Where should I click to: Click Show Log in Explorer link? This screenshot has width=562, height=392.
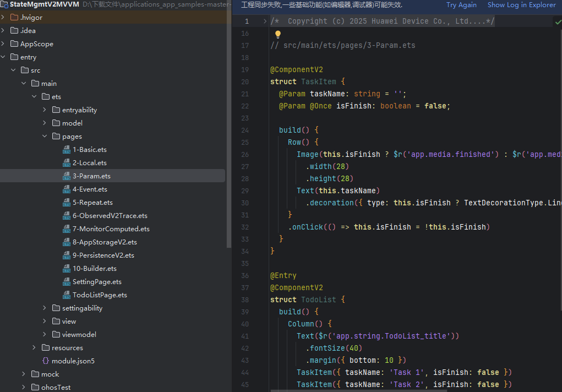click(521, 5)
